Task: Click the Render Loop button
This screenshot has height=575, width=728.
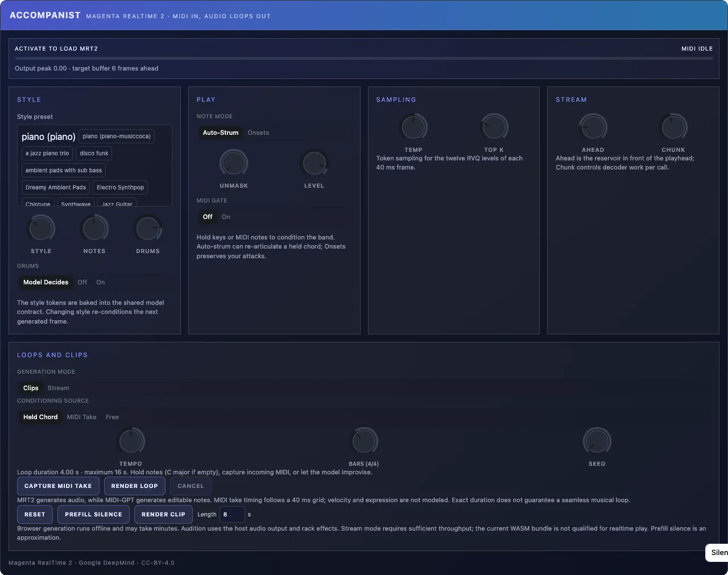Action: click(135, 486)
